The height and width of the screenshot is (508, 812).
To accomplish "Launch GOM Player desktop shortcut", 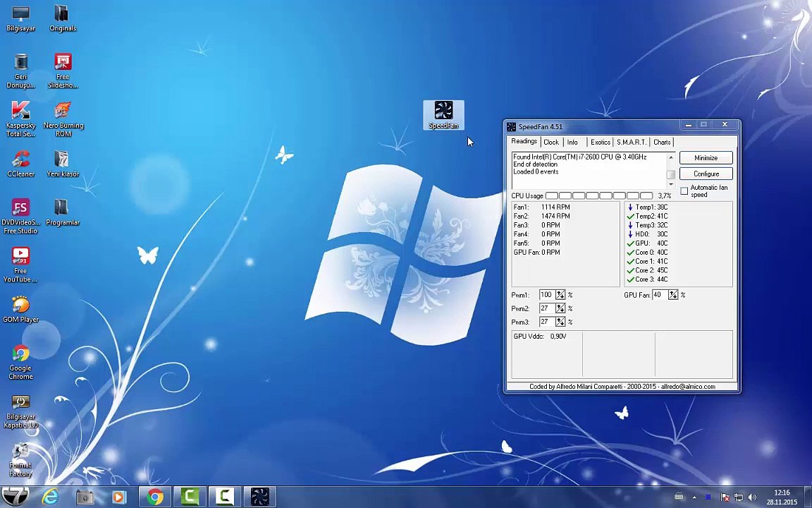I will (20, 310).
